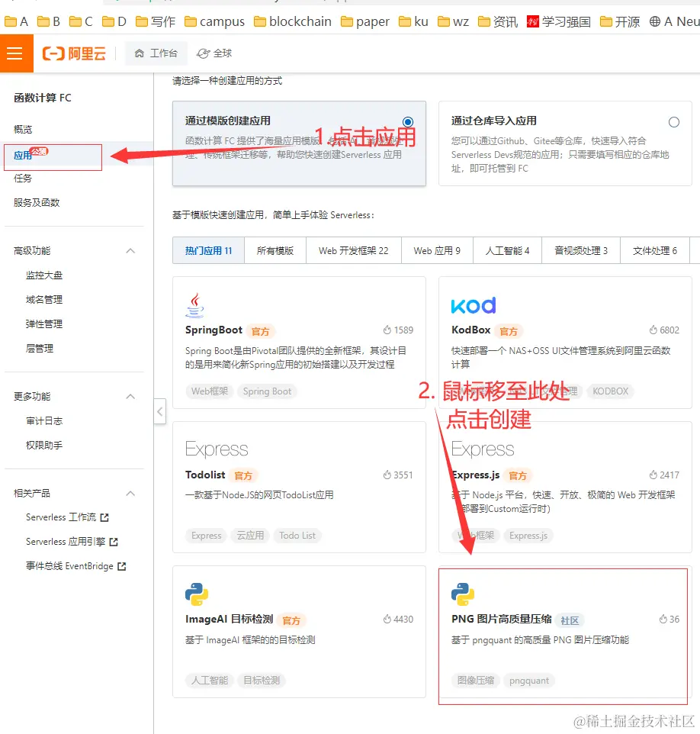This screenshot has height=734, width=700.
Task: Collapse the left sidebar with arrow handle
Action: 160,411
